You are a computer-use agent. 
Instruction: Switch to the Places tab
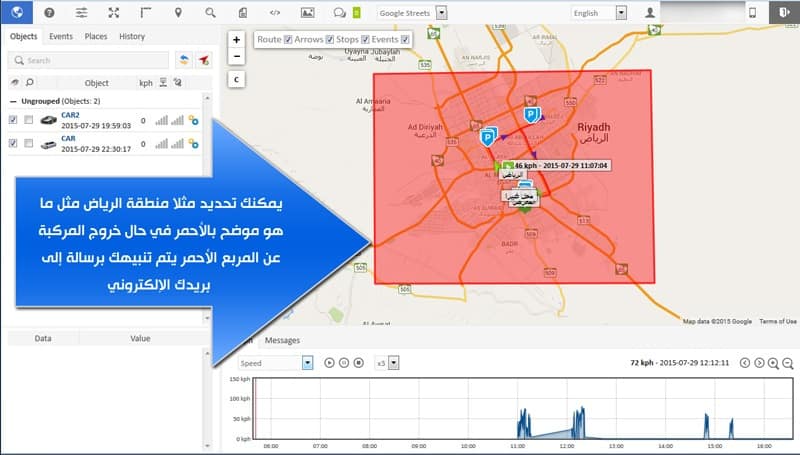[x=96, y=36]
